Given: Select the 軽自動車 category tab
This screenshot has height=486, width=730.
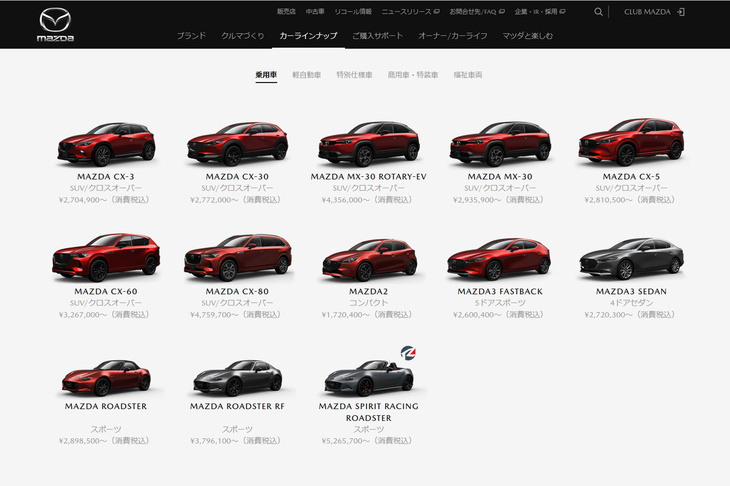Looking at the screenshot, I should (x=307, y=75).
